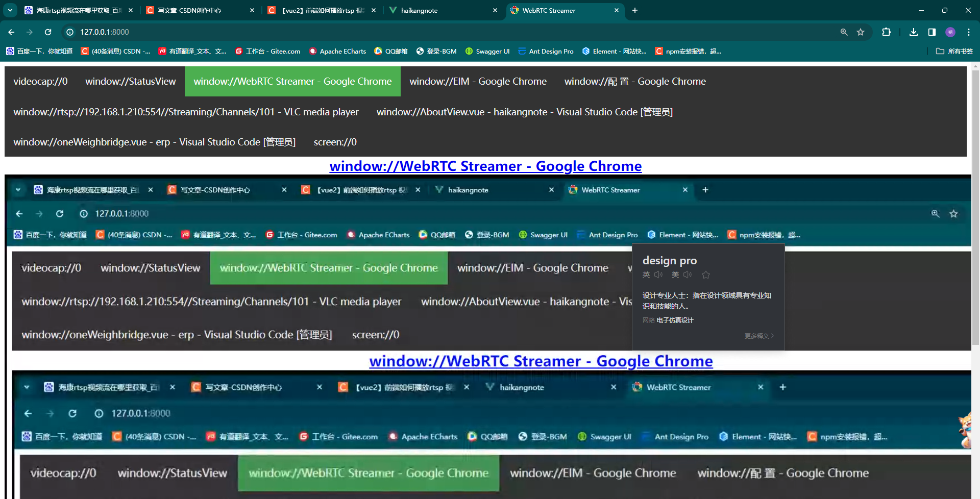Screen dimensions: 980x499
Task: Play the American pronunciation of design pro
Action: [x=688, y=275]
